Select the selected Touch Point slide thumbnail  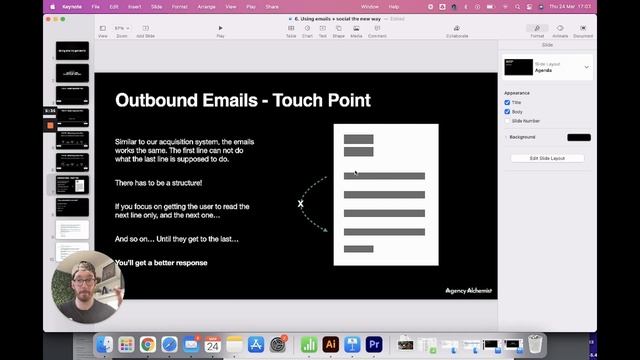(x=72, y=185)
